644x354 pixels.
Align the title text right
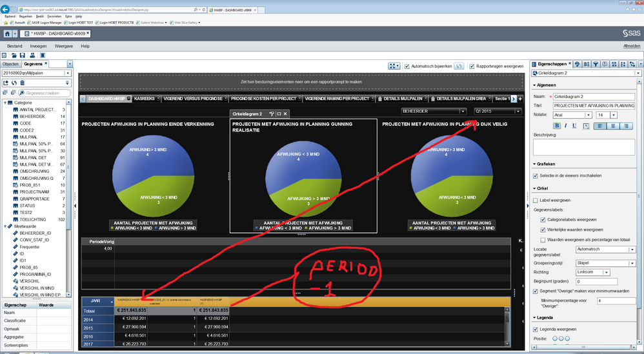coord(627,126)
